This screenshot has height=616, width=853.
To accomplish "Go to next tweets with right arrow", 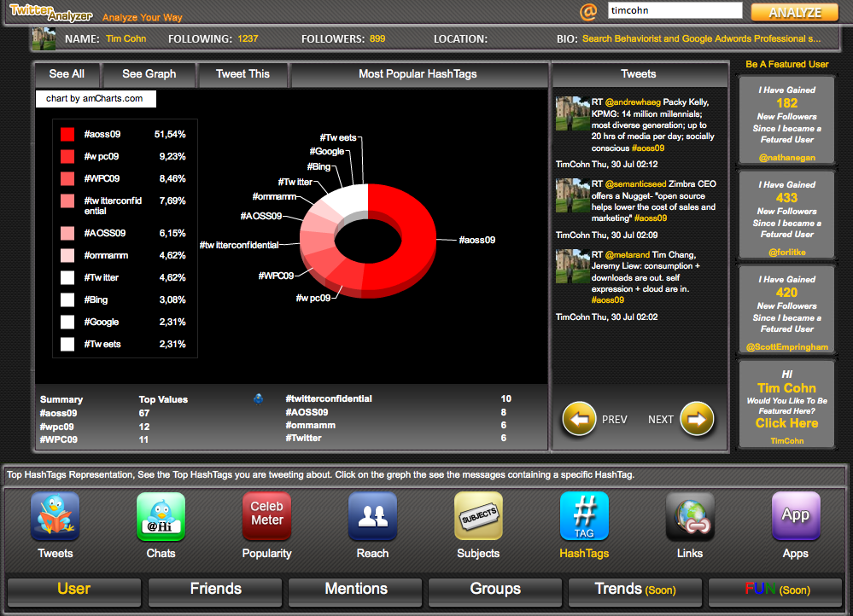I will (697, 419).
